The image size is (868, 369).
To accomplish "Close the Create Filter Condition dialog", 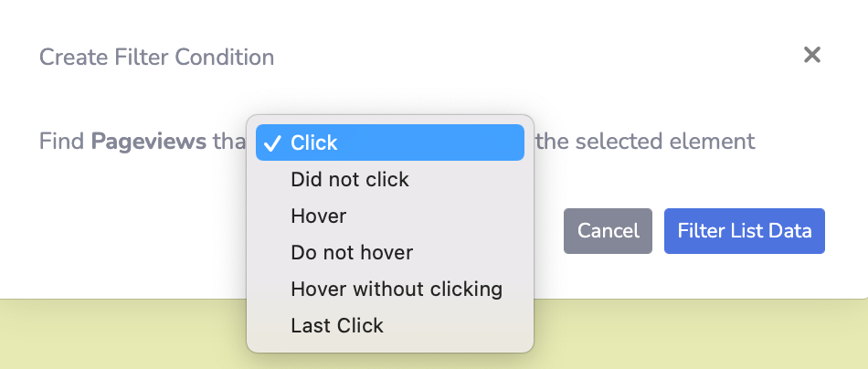I will click(x=811, y=56).
